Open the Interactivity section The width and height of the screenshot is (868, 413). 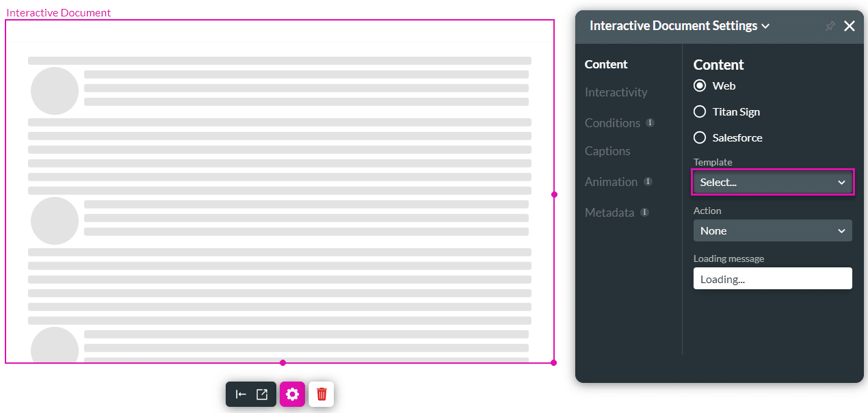(x=616, y=92)
